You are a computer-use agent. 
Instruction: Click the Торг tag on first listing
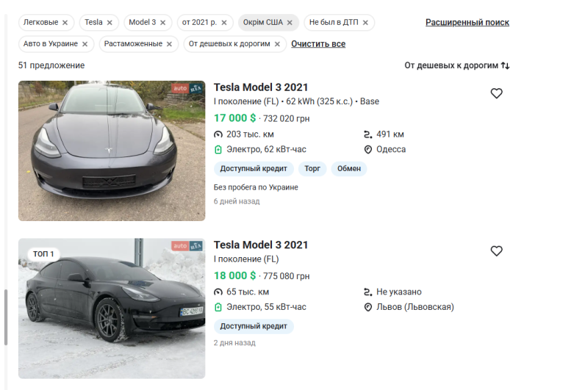point(312,169)
